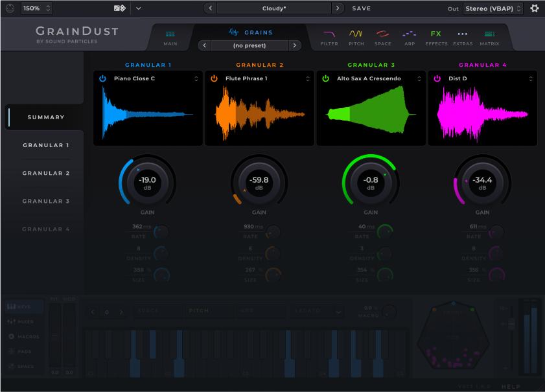Toggle Granular 4 power button

pos(437,78)
